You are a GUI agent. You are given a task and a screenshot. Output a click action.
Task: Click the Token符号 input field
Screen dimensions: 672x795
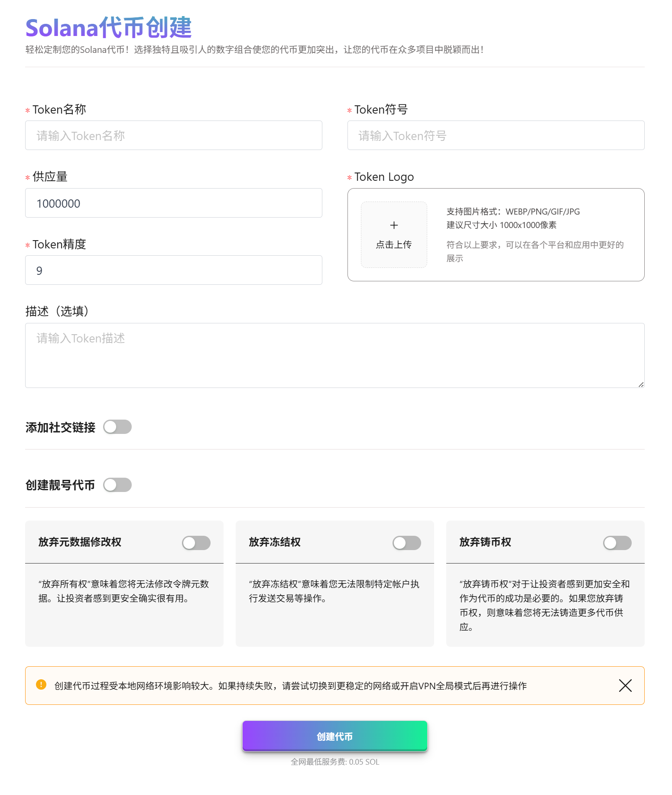coord(496,135)
